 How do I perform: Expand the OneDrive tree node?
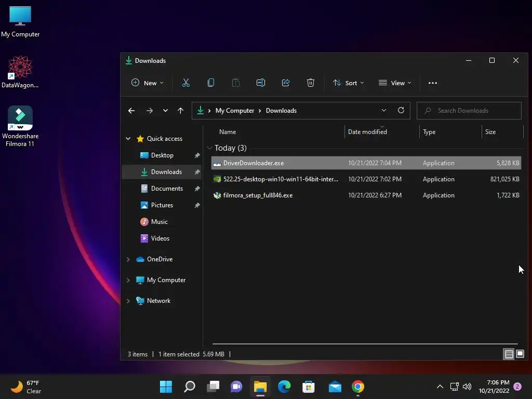(128, 259)
